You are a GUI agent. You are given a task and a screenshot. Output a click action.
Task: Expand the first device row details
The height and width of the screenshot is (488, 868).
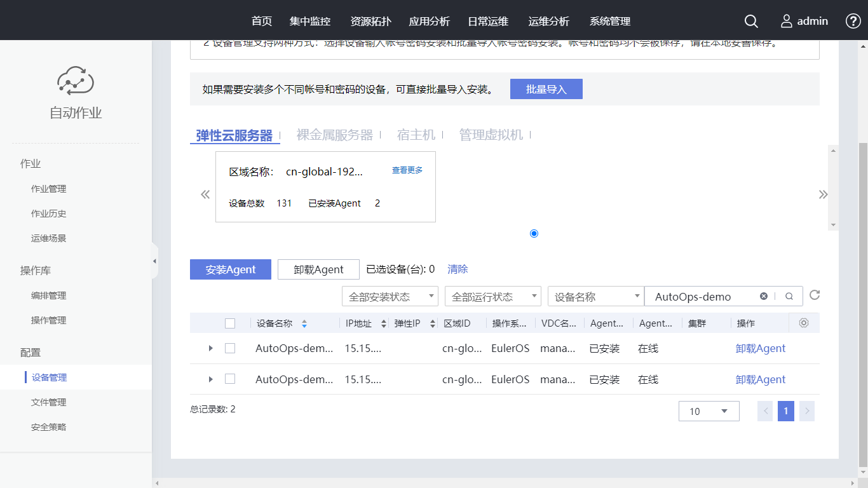point(211,348)
